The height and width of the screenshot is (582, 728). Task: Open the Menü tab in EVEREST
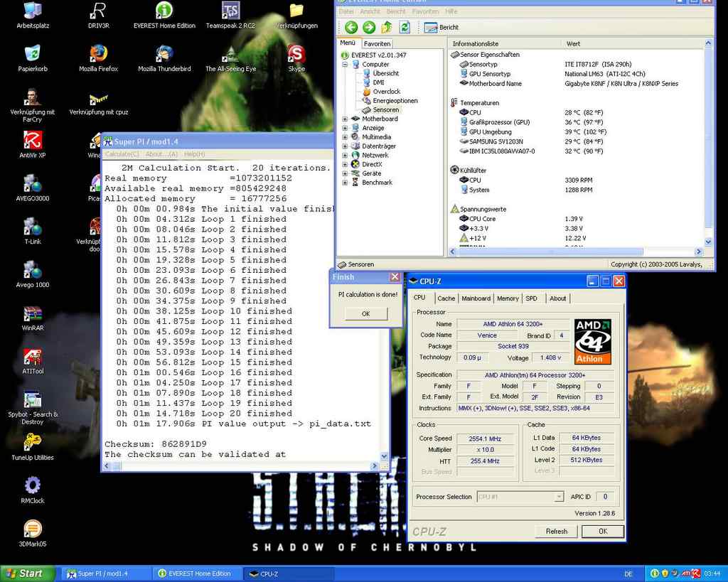tap(348, 43)
